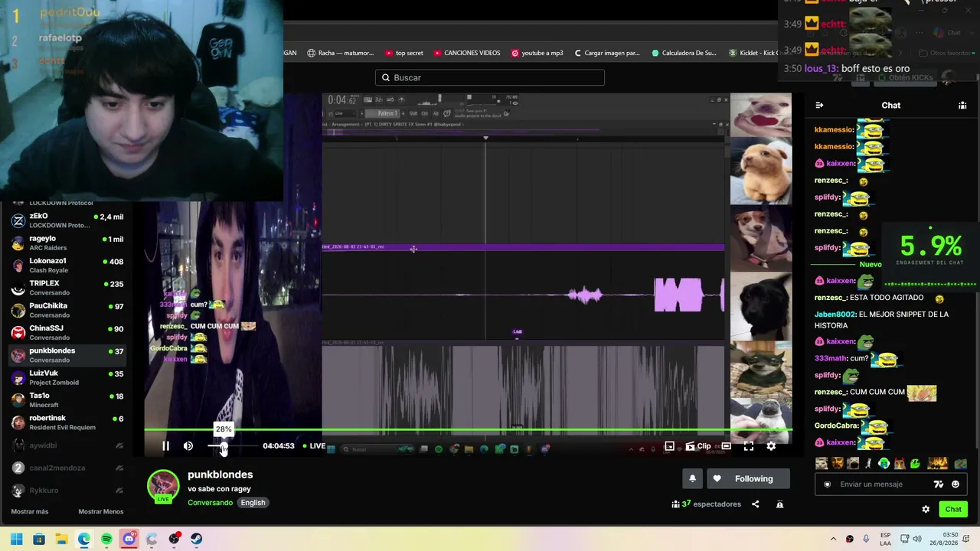Click the Following button
Viewport: 980px width, 551px height.
(750, 479)
